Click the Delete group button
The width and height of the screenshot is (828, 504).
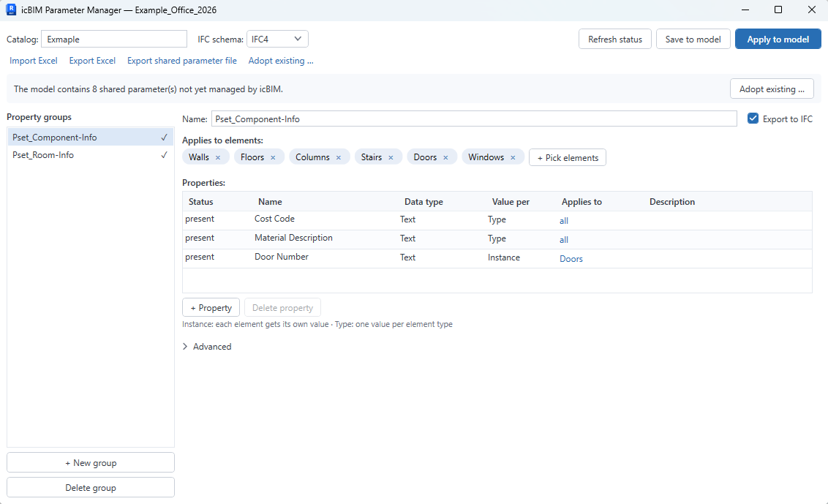pos(90,488)
